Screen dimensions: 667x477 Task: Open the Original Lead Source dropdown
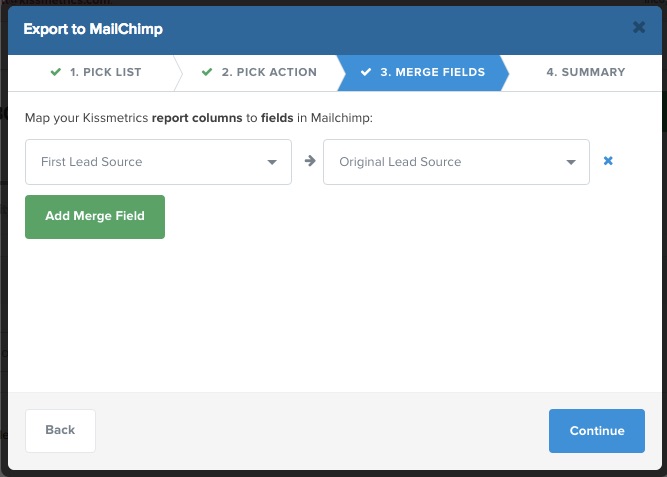tap(456, 162)
